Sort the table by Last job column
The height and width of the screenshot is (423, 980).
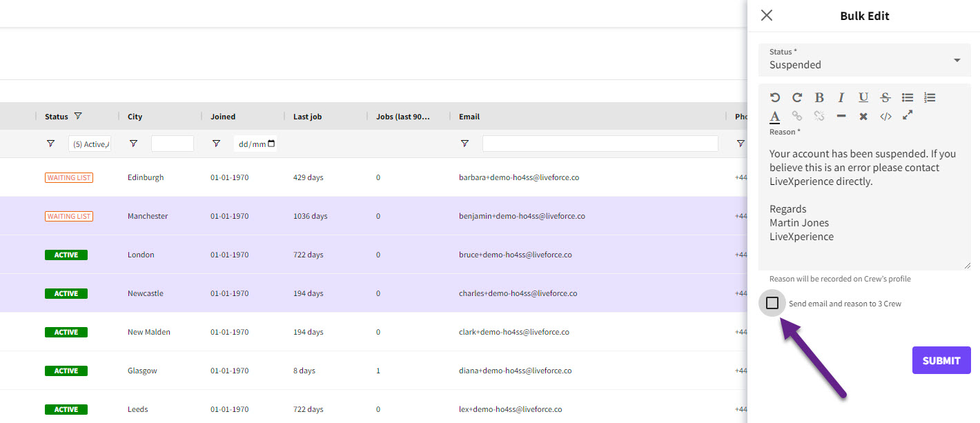(x=307, y=117)
